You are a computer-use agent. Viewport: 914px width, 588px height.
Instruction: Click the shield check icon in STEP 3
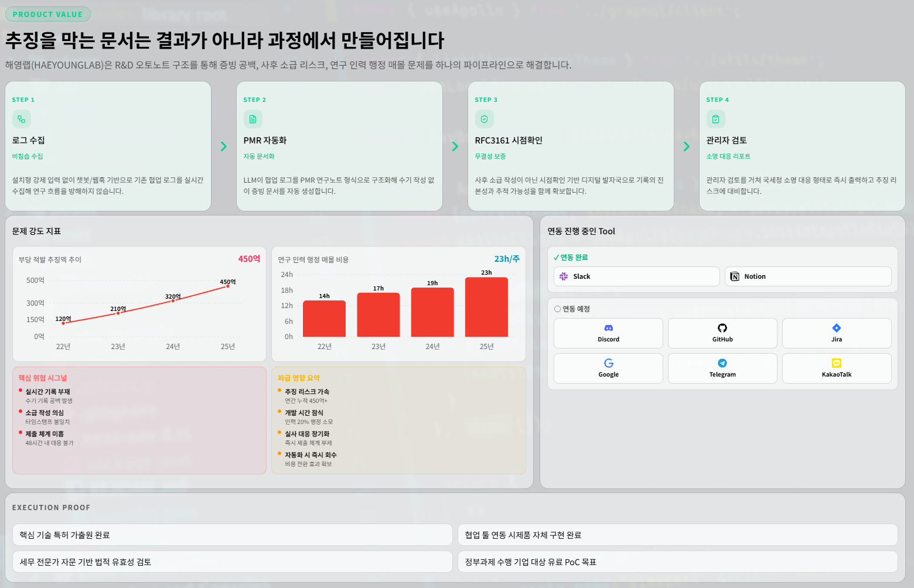485,119
